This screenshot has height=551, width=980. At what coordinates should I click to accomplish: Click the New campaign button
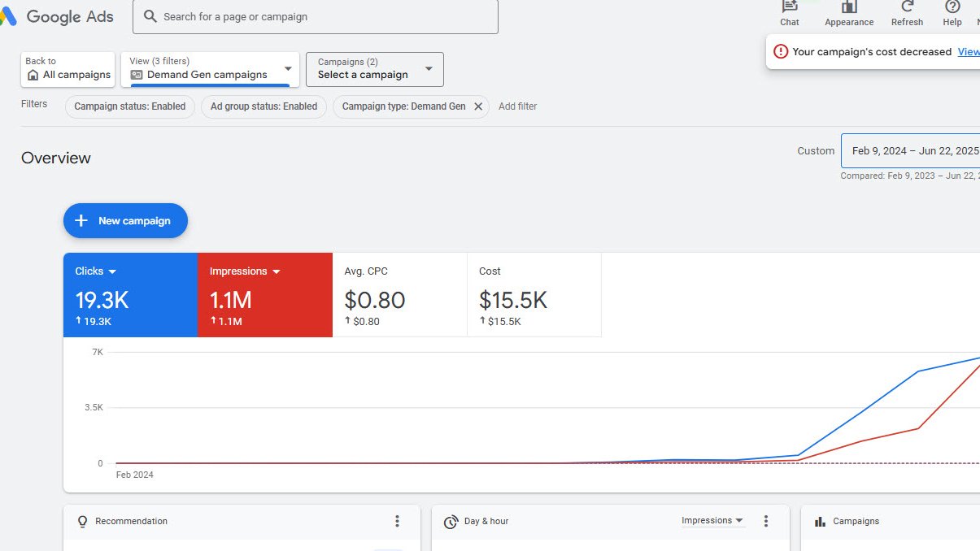(125, 220)
